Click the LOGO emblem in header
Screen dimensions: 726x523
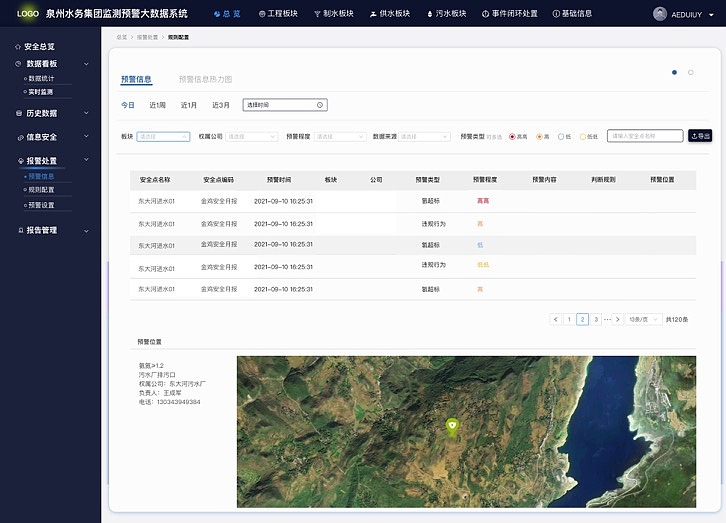point(28,13)
